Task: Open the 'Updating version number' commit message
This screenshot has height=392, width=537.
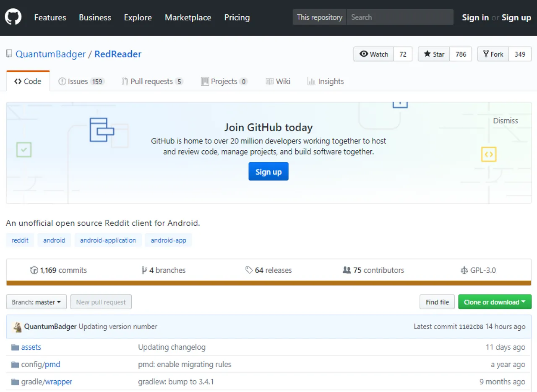Action: [x=118, y=327]
